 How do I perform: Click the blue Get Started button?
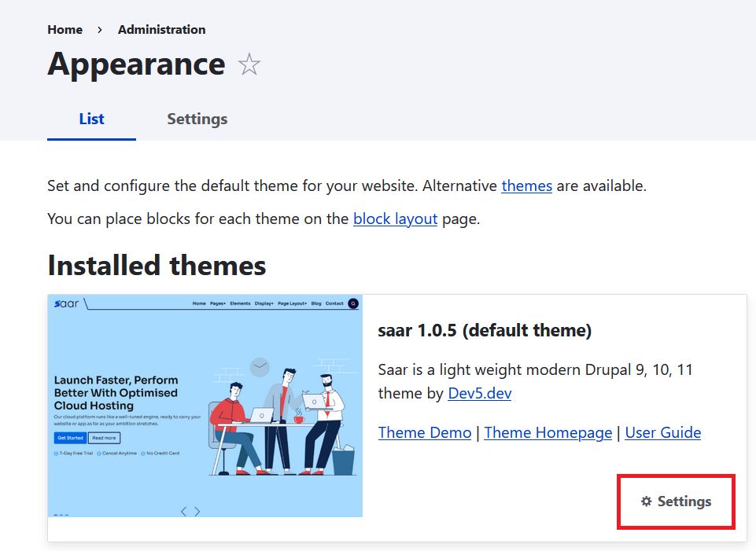click(70, 438)
